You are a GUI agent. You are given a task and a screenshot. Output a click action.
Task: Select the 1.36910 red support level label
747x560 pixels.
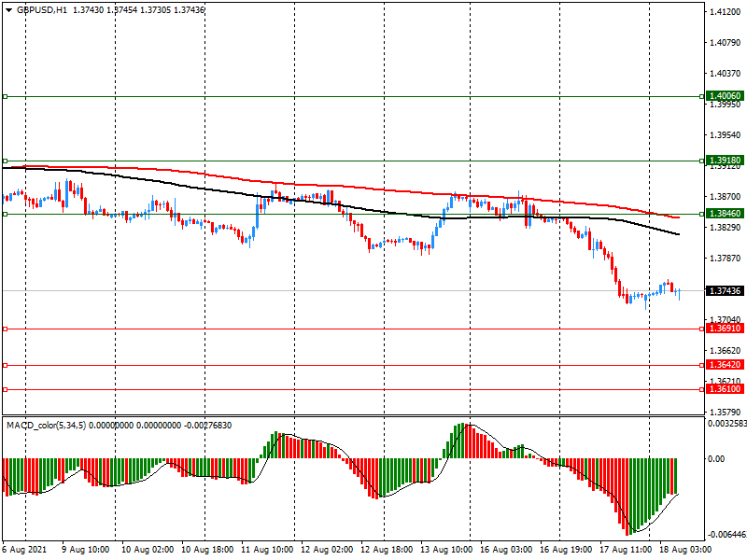[x=725, y=329]
